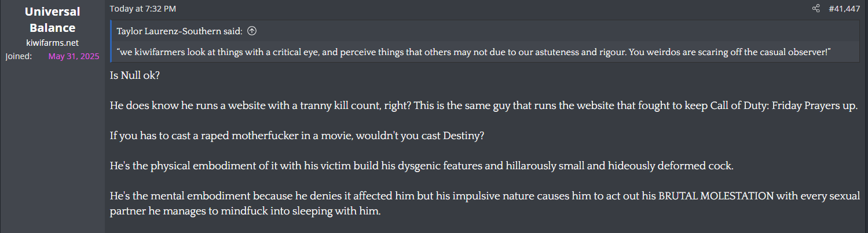Click 'Taylor Laurenz-Southern said:' quote attribution
This screenshot has width=868, height=233.
[180, 31]
